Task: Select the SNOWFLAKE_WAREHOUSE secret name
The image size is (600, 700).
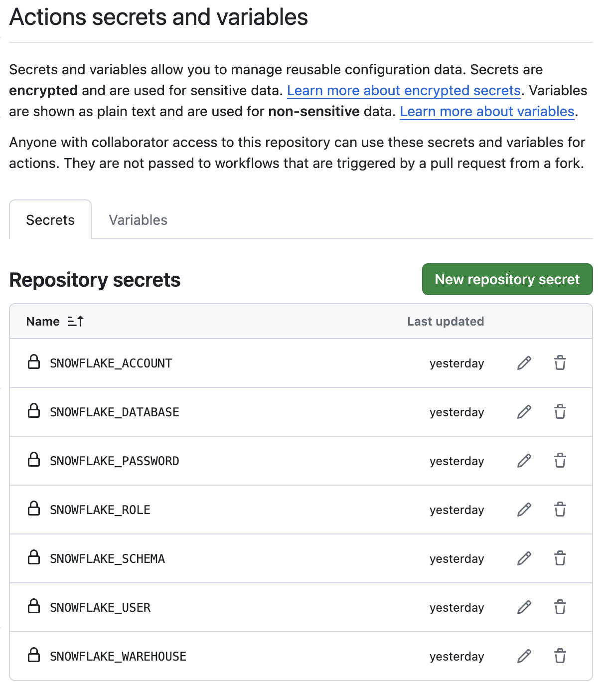Action: (118, 657)
